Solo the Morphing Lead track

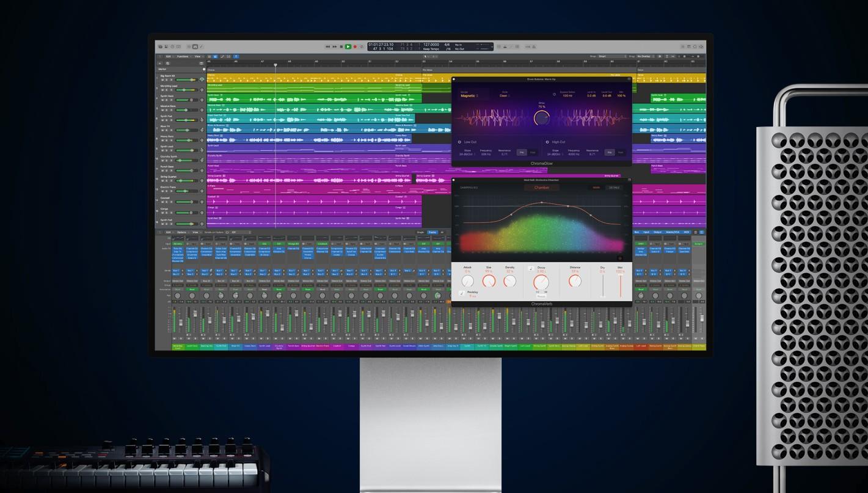coord(167,90)
